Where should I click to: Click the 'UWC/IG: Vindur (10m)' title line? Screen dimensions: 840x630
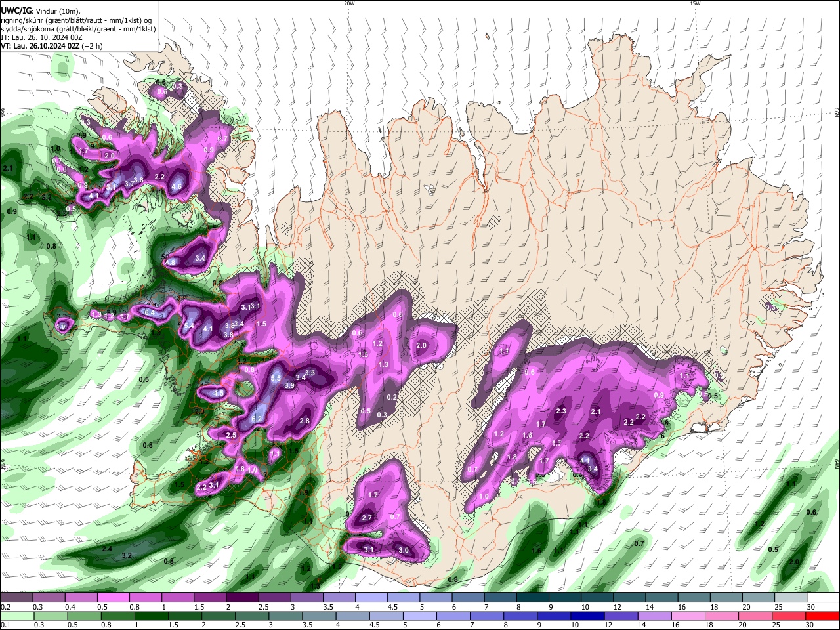click(40, 11)
